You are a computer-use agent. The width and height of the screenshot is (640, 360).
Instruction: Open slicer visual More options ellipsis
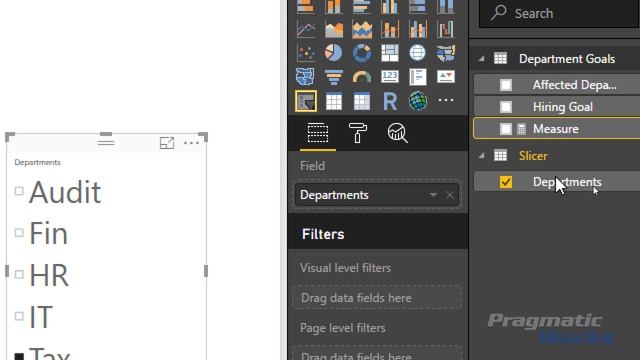(191, 143)
